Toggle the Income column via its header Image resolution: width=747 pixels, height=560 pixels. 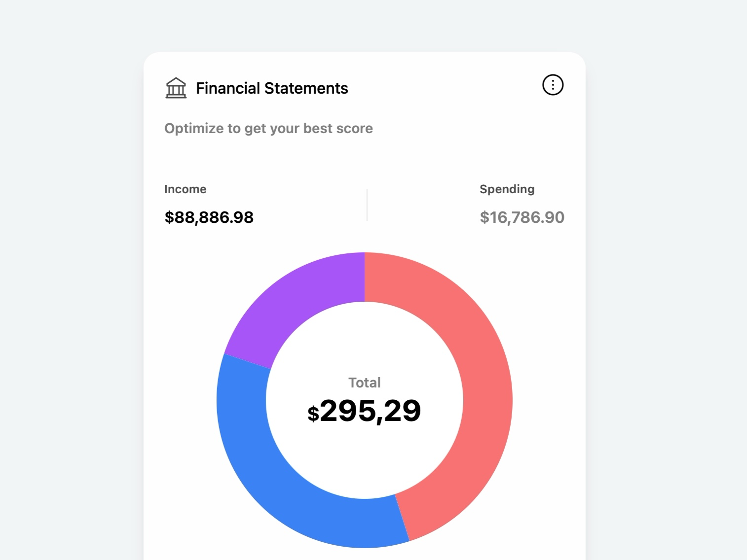point(186,189)
